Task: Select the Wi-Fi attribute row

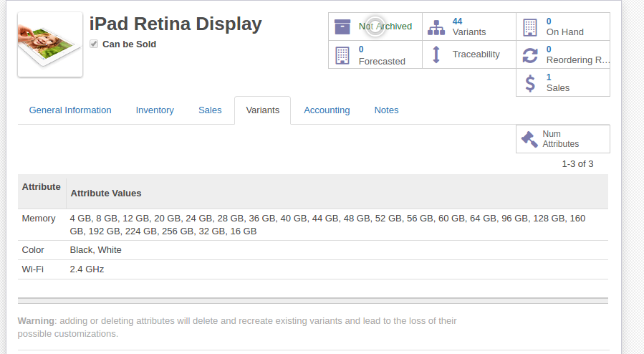Action: click(313, 269)
